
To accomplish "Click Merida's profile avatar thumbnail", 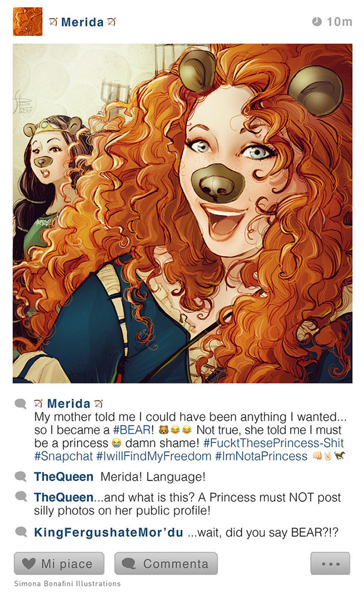I will click(x=27, y=21).
